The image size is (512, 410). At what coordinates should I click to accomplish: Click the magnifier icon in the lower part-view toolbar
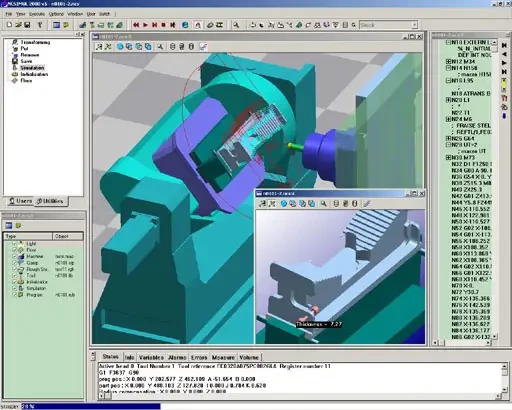[323, 203]
